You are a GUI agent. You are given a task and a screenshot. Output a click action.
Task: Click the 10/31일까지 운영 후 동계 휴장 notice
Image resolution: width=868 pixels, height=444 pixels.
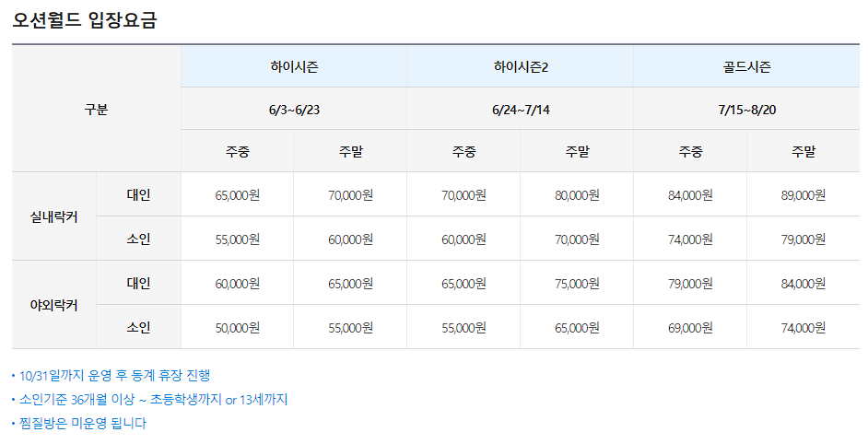pyautogui.click(x=114, y=375)
